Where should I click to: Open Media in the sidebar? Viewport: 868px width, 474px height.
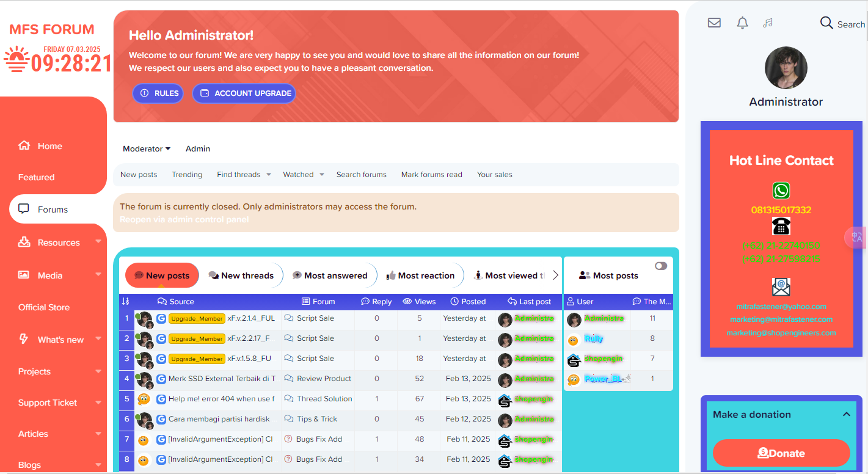click(x=50, y=275)
